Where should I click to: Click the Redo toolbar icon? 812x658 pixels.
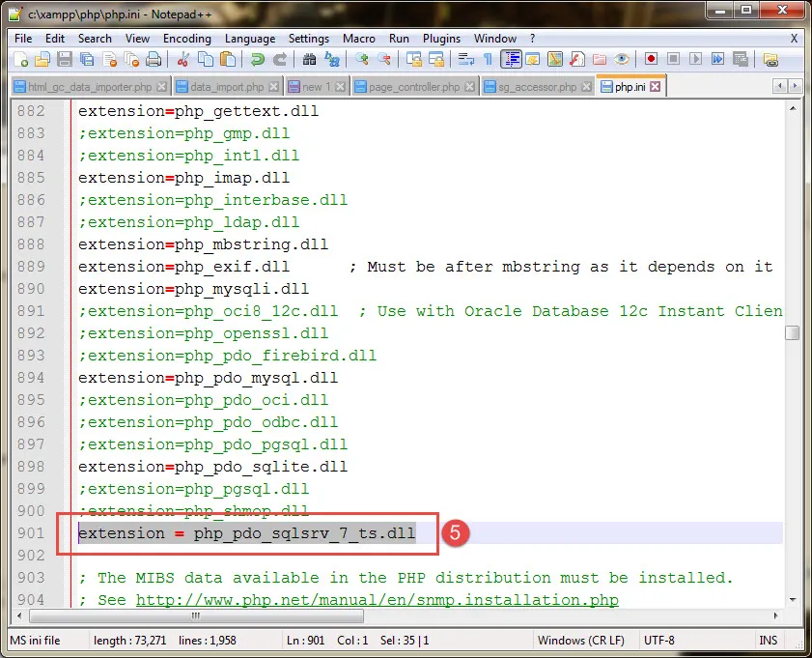[280, 60]
